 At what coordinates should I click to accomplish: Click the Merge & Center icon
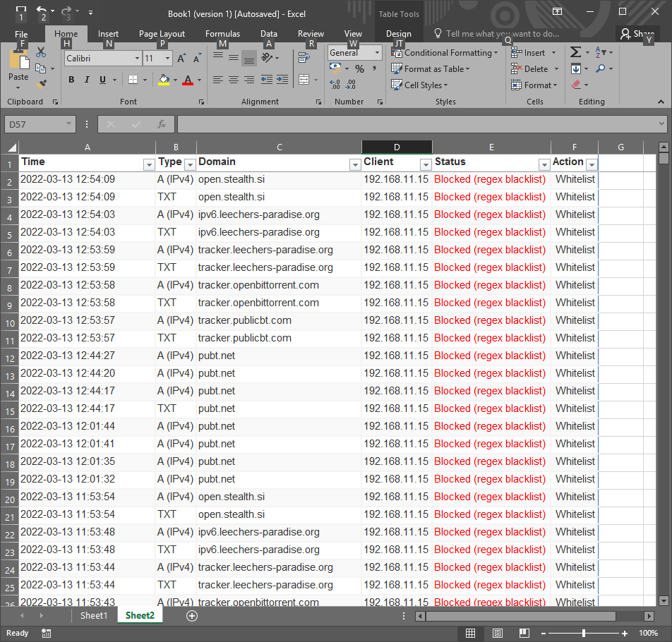tap(304, 79)
